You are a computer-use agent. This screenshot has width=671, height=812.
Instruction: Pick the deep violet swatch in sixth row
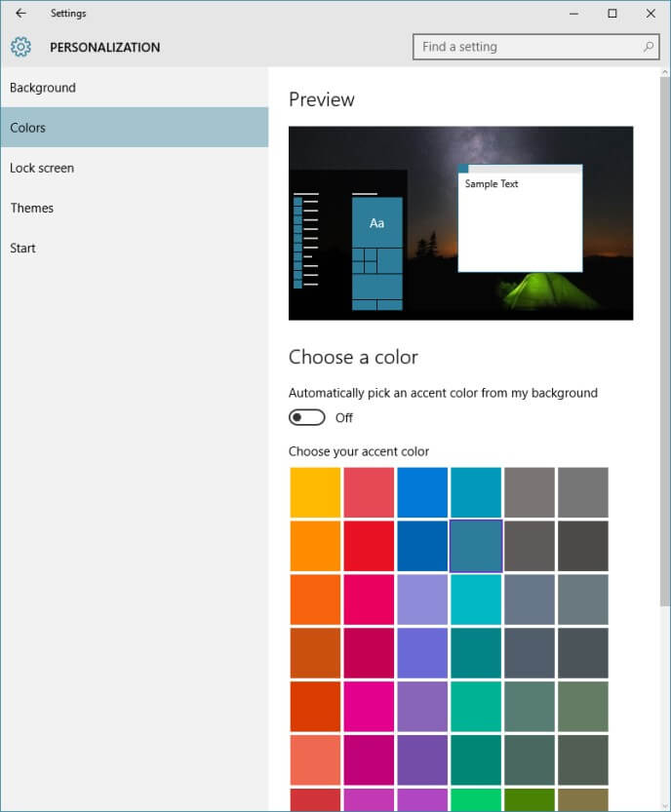(x=422, y=760)
